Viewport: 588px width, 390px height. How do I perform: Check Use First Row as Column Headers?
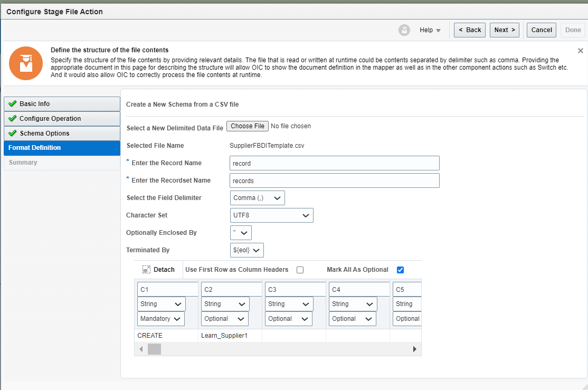pos(300,270)
